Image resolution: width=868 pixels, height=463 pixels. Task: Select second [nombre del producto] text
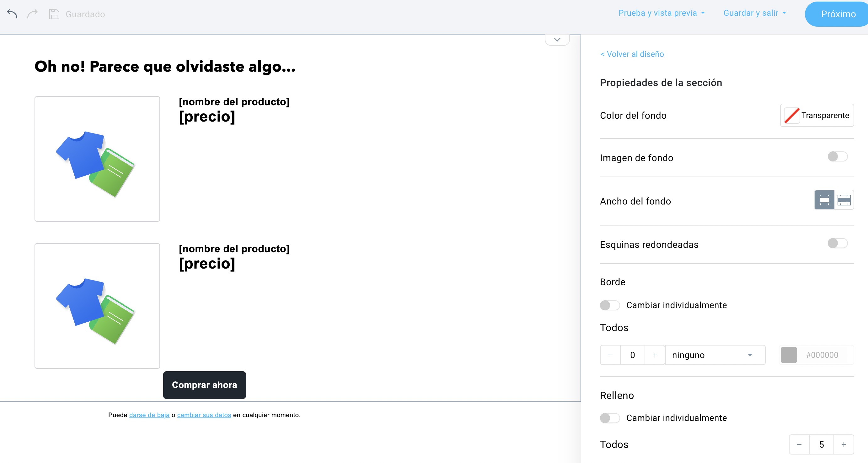(x=234, y=249)
